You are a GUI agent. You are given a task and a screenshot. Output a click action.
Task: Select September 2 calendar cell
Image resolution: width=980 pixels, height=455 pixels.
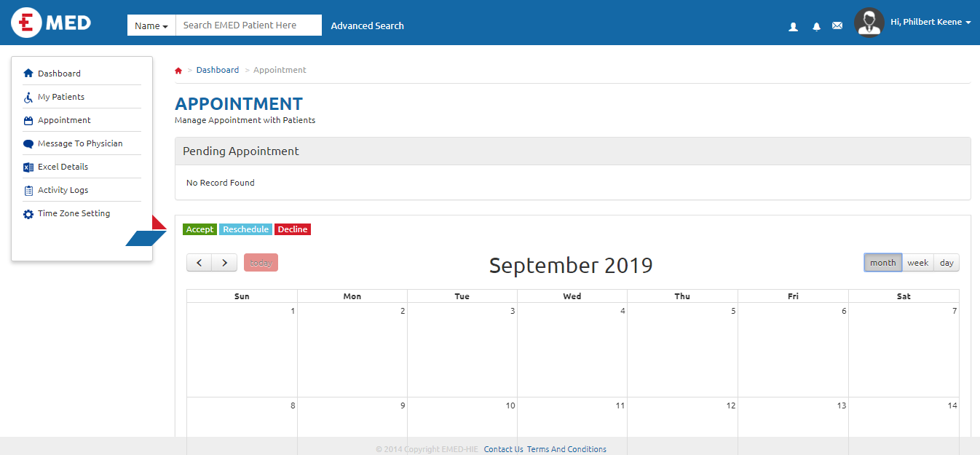pos(352,349)
